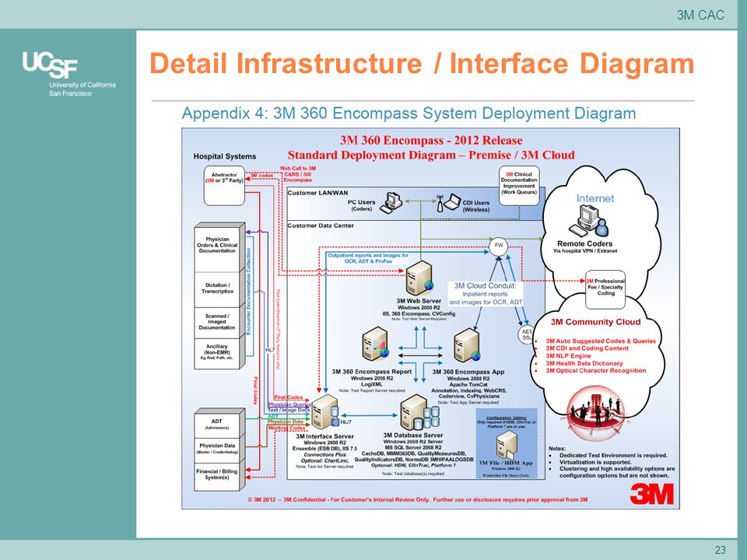Select the CDI Users wireless laptop icon
The width and height of the screenshot is (747, 560).
(448, 203)
